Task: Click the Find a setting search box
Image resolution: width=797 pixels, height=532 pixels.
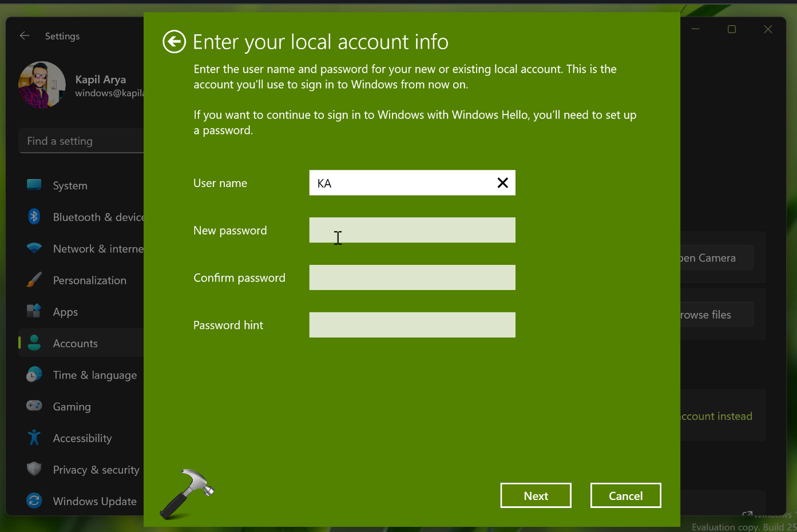Action: 83,141
